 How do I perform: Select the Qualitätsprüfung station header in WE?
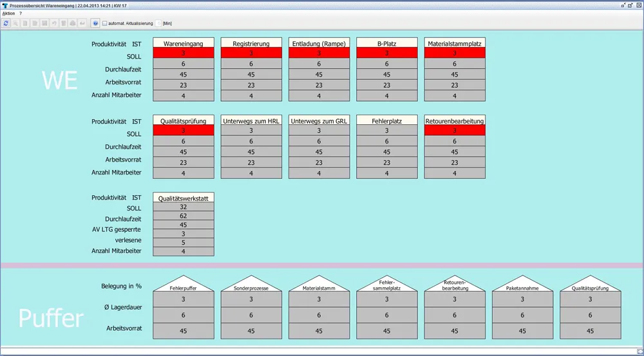pyautogui.click(x=184, y=120)
